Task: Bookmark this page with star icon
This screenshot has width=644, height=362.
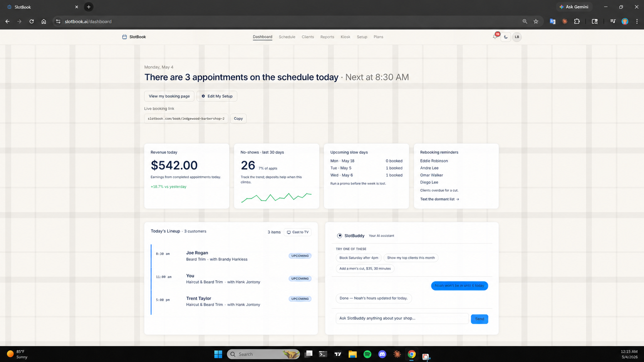Action: (536, 22)
